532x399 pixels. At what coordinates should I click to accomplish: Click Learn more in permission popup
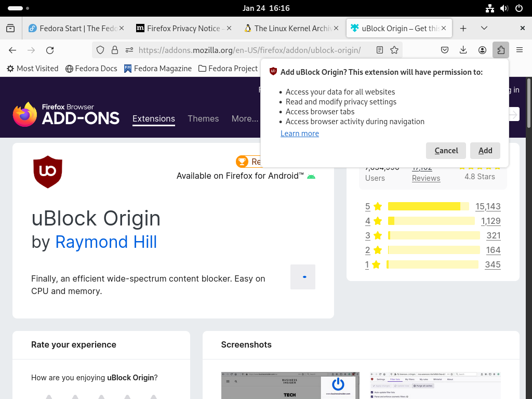pyautogui.click(x=300, y=134)
